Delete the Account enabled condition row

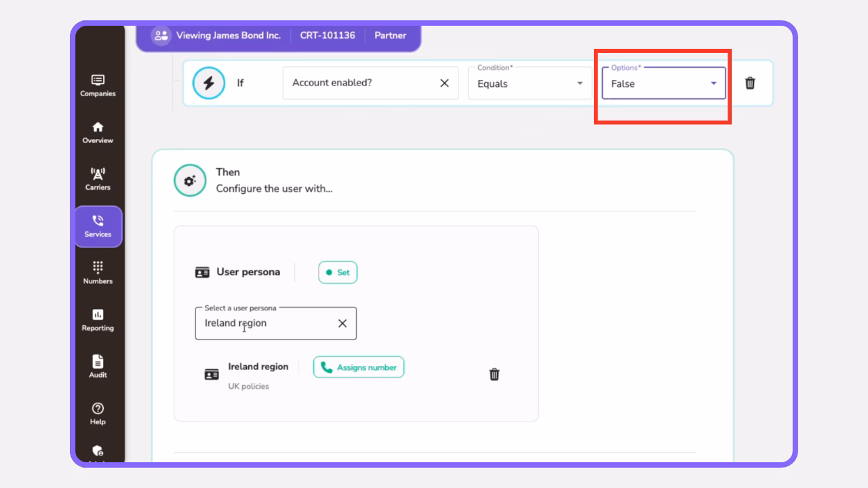[x=750, y=83]
